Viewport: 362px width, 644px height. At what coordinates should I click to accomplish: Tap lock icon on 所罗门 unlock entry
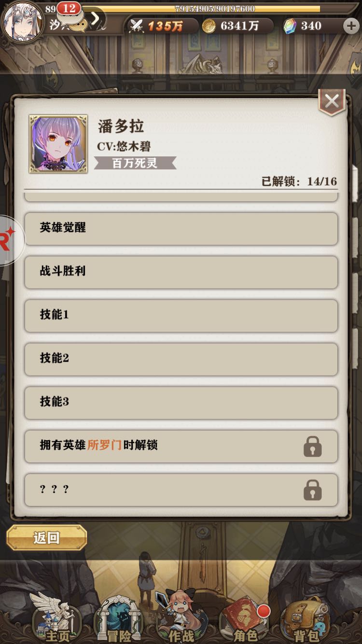[x=312, y=447]
